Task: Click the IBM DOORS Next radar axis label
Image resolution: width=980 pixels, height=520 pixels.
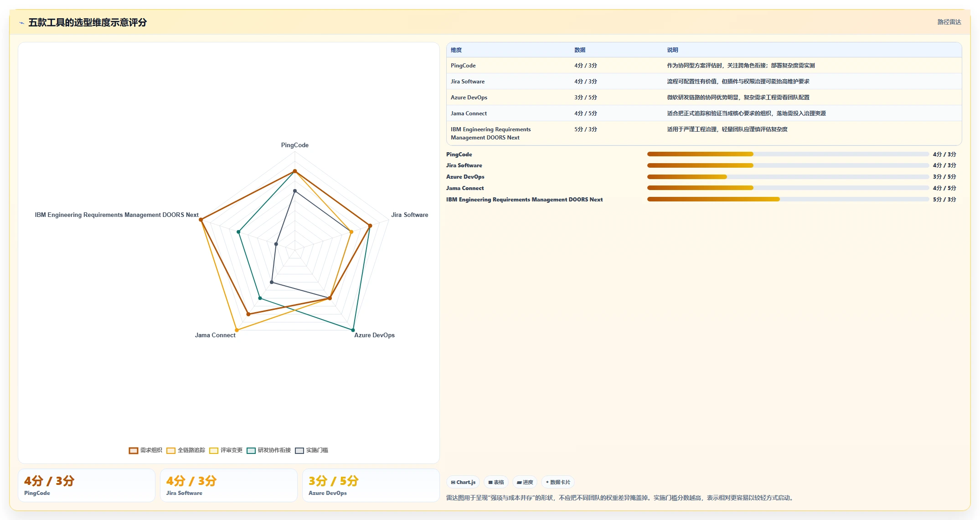Action: coord(117,215)
